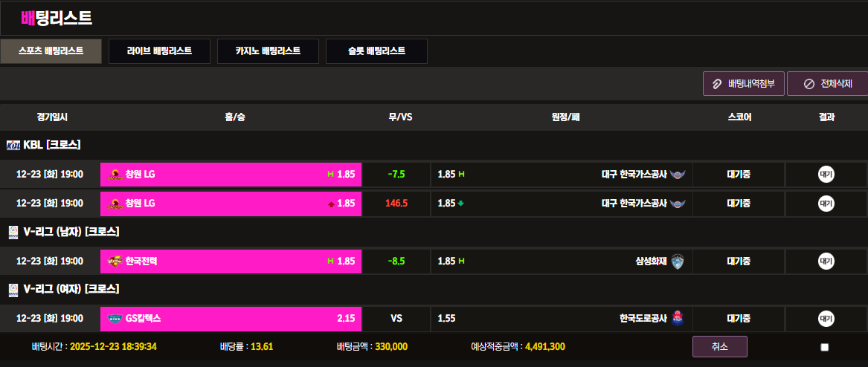Select the 슬롯 배팅리스트 tab
The width and height of the screenshot is (868, 367).
(x=376, y=51)
